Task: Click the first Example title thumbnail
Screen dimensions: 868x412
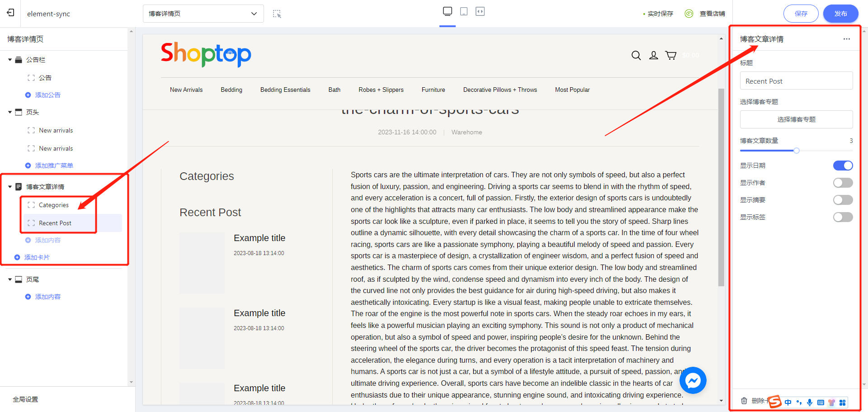Action: click(202, 263)
